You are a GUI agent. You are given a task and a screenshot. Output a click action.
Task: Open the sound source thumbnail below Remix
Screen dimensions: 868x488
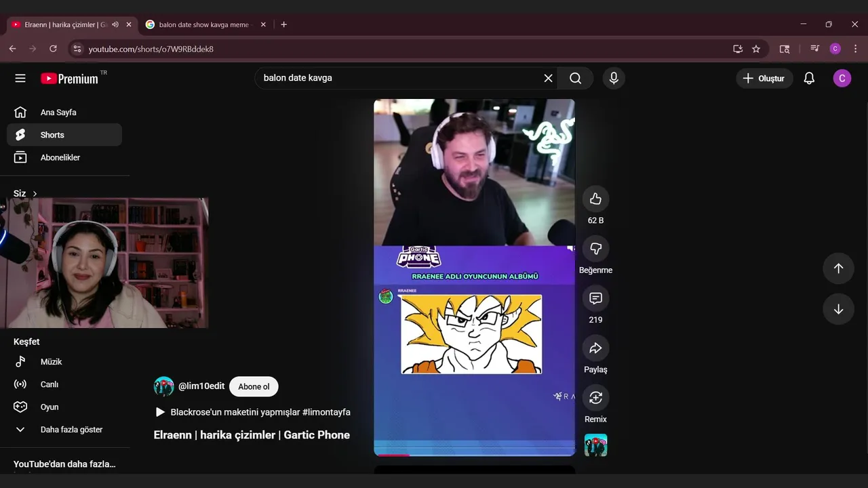(x=595, y=445)
